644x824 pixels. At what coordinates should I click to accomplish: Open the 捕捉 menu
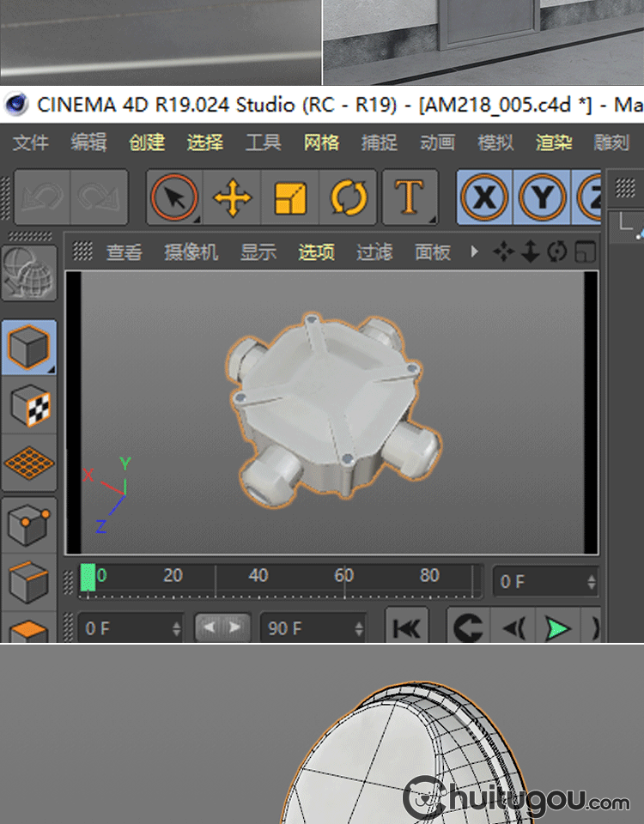coord(379,142)
